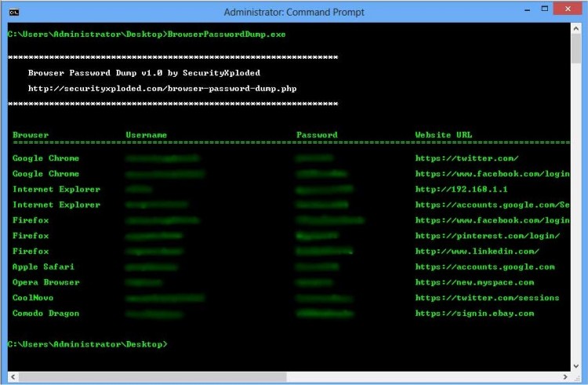Click the securityxploded.com browser-password-dump.php URL
This screenshot has height=385, width=588.
[x=162, y=89]
